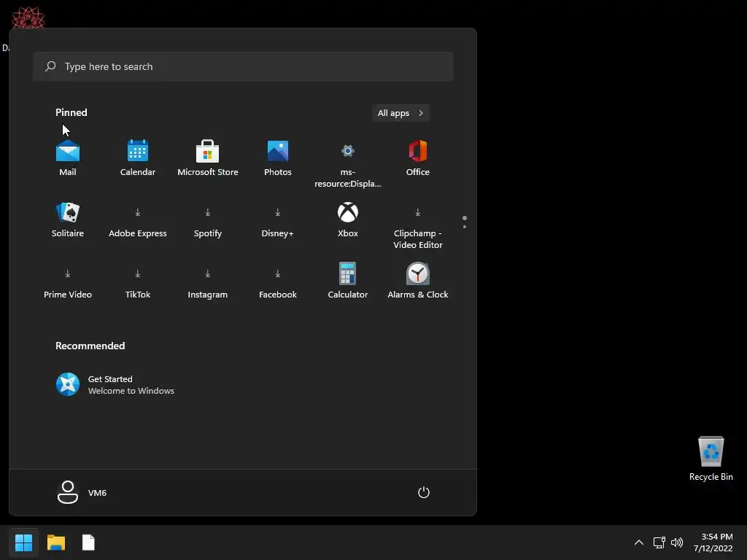747x560 pixels.
Task: Click the power button in Start menu
Action: [x=424, y=492]
